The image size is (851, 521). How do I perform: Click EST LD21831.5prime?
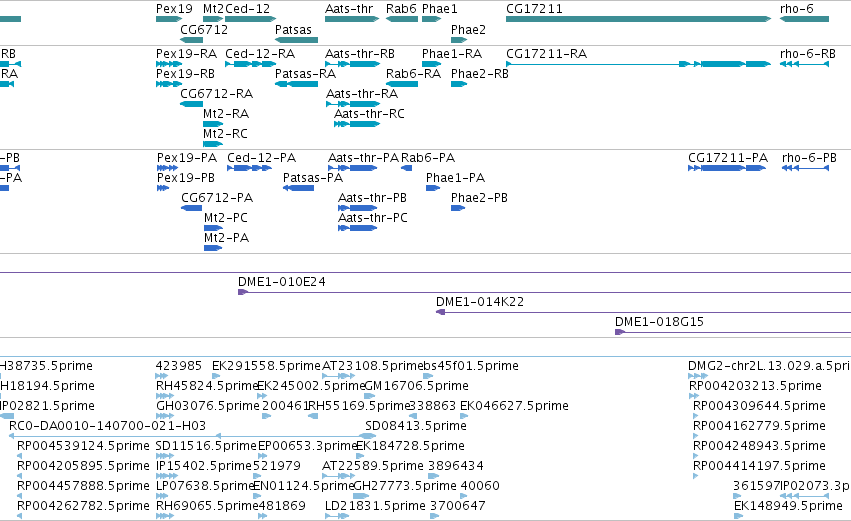[375, 506]
